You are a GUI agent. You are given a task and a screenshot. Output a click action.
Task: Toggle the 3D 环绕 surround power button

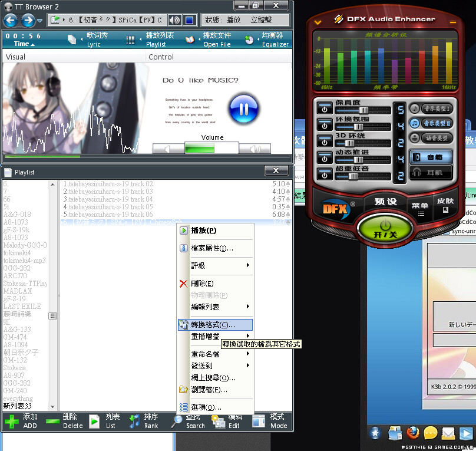pos(324,141)
